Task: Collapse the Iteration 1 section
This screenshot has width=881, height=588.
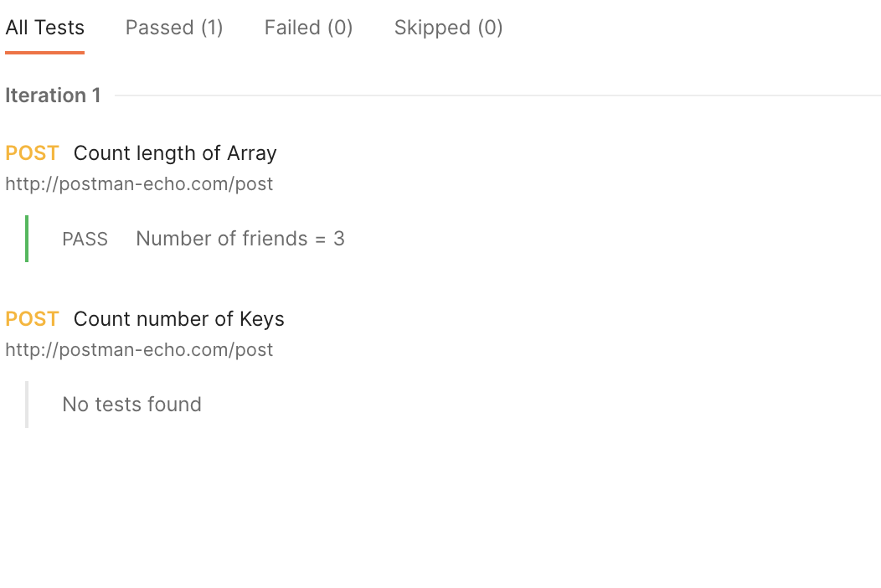Action: tap(53, 95)
